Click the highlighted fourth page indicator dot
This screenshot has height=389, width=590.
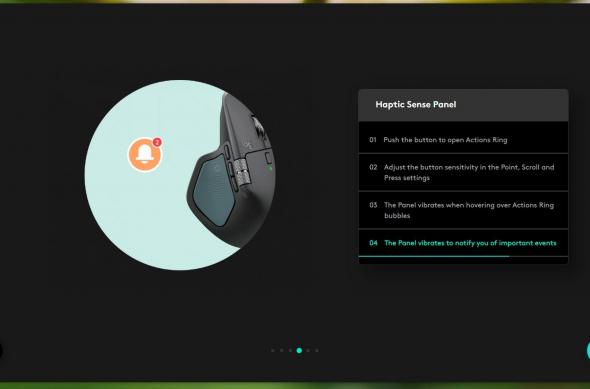[x=299, y=350]
